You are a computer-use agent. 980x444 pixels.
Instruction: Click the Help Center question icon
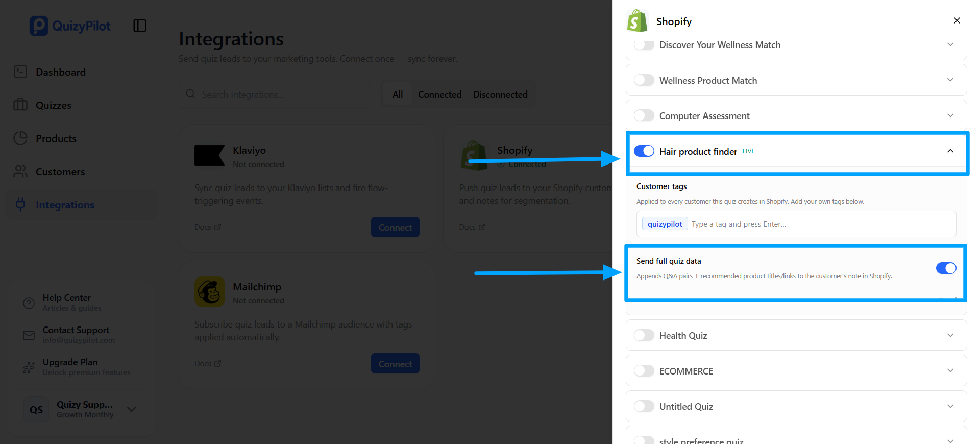coord(29,303)
